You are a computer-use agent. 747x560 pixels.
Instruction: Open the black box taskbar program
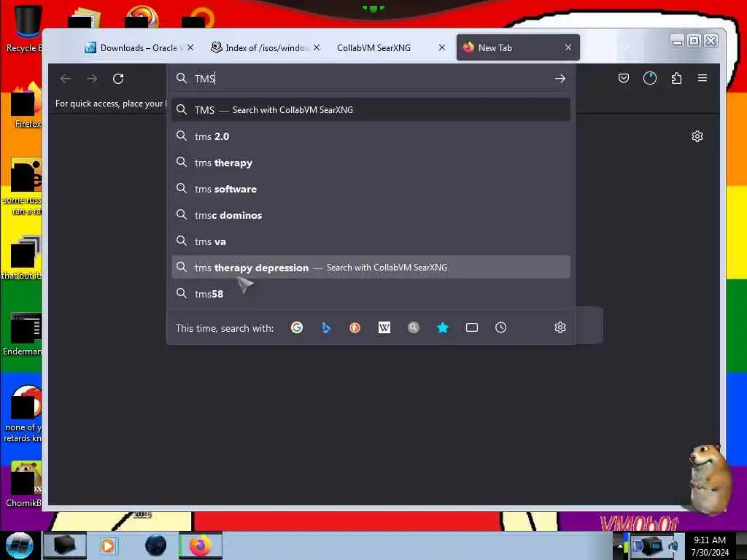[x=65, y=545]
